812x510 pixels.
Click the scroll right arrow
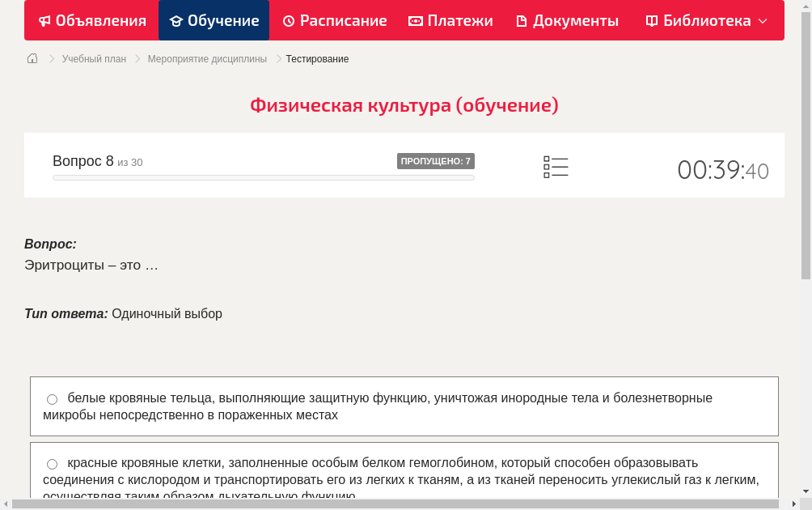point(794,504)
